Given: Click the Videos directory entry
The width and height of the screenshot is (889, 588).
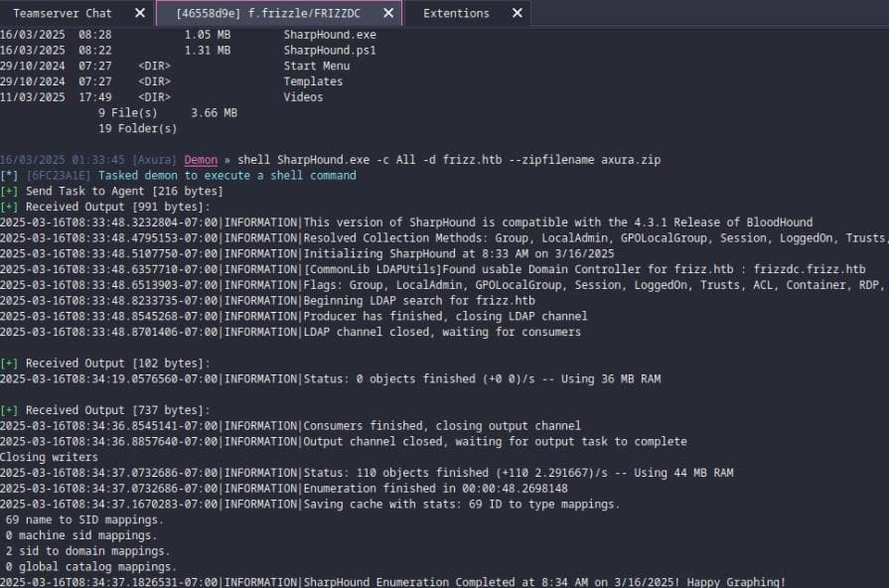Looking at the screenshot, I should coord(303,97).
